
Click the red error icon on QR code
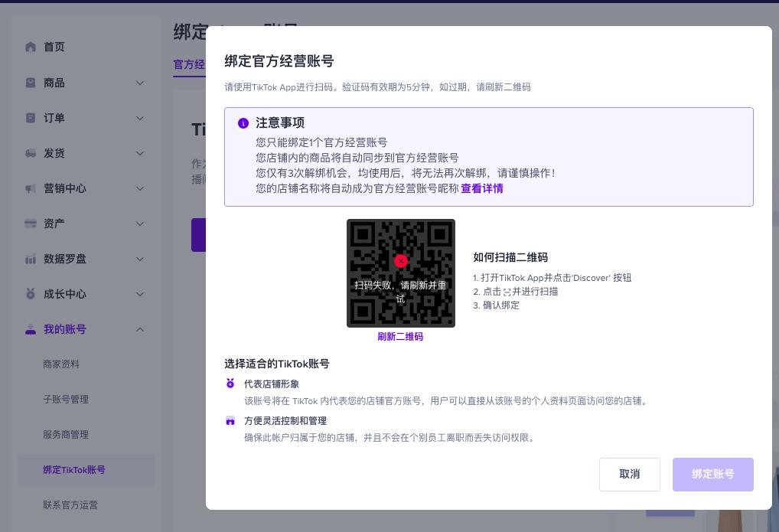pyautogui.click(x=401, y=261)
